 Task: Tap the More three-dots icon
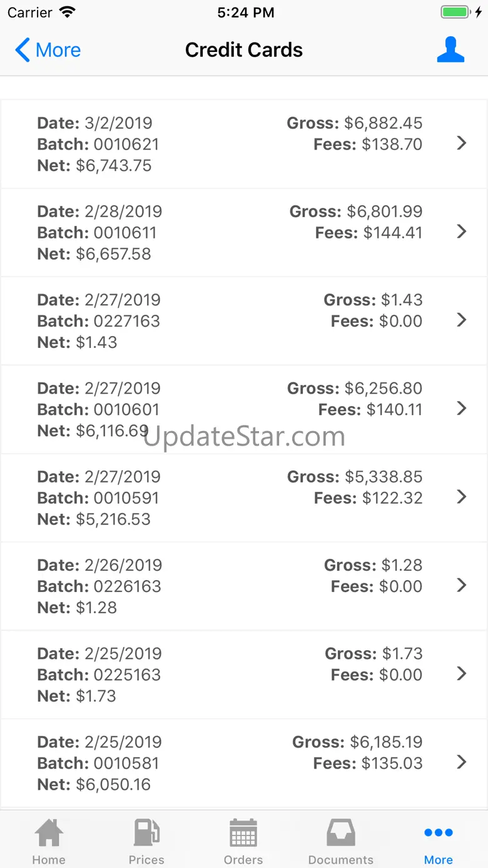point(438,832)
